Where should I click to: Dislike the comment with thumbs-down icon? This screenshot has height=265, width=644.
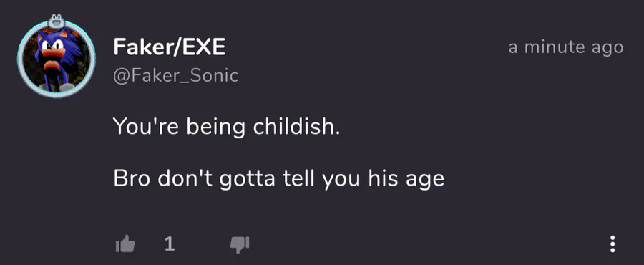(x=240, y=245)
